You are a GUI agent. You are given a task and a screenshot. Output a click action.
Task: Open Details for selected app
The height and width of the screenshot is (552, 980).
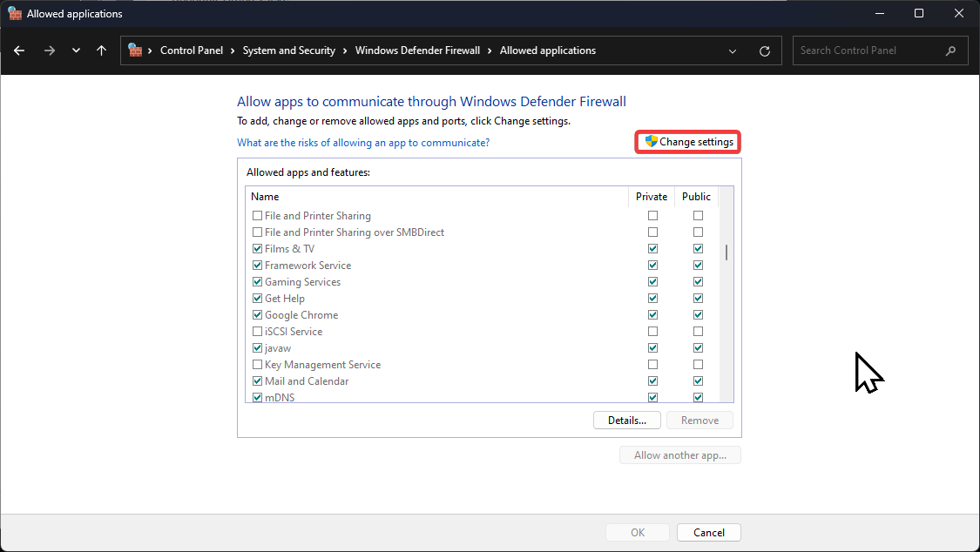click(x=626, y=421)
